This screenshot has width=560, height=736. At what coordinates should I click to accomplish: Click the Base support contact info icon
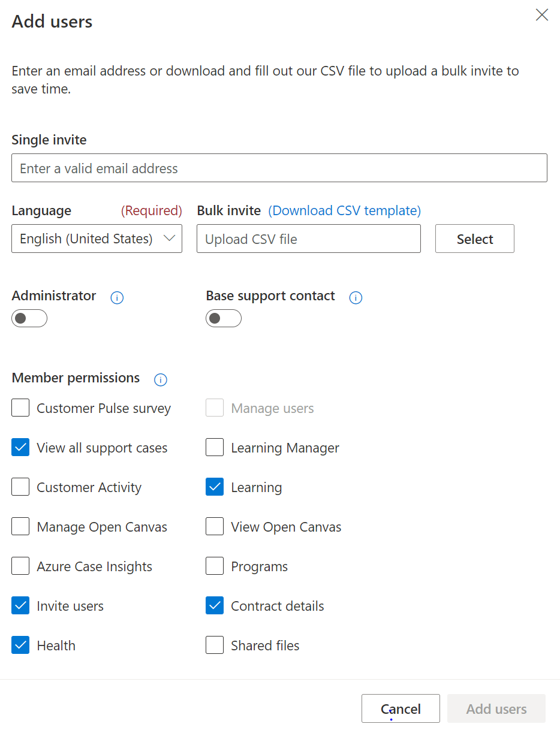point(356,297)
